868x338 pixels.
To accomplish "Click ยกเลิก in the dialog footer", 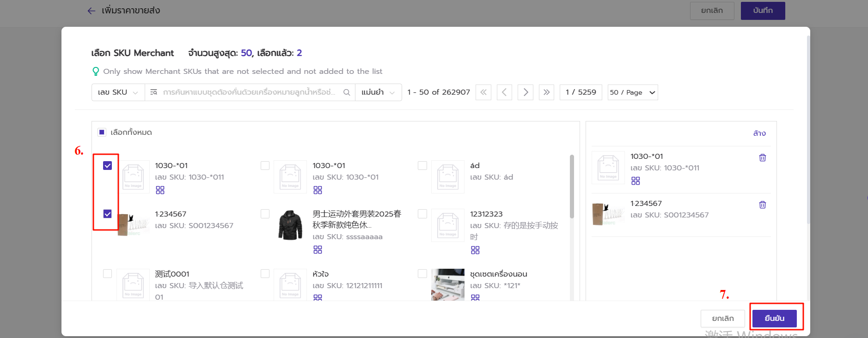I will pos(723,318).
